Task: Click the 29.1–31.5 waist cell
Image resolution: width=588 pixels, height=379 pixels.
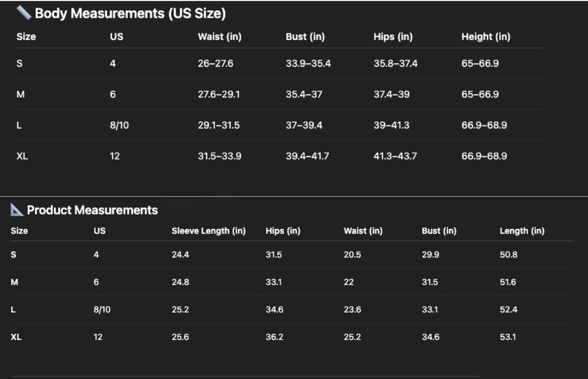Action: click(x=218, y=125)
